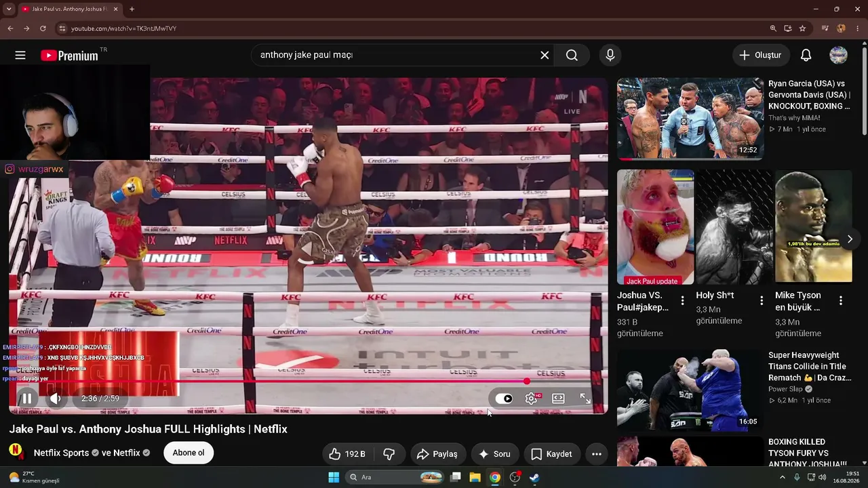Screen dimensions: 868x488
Task: Open the Soru ask button
Action: 494,454
